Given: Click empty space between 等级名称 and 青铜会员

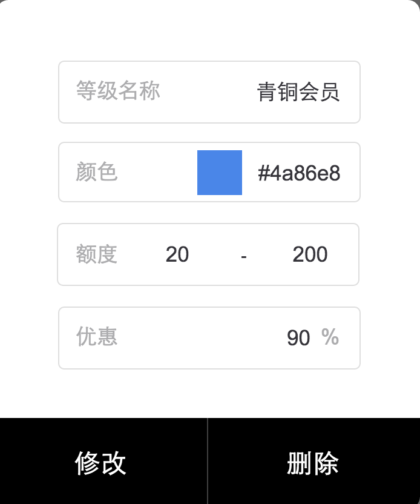Looking at the screenshot, I should [209, 92].
